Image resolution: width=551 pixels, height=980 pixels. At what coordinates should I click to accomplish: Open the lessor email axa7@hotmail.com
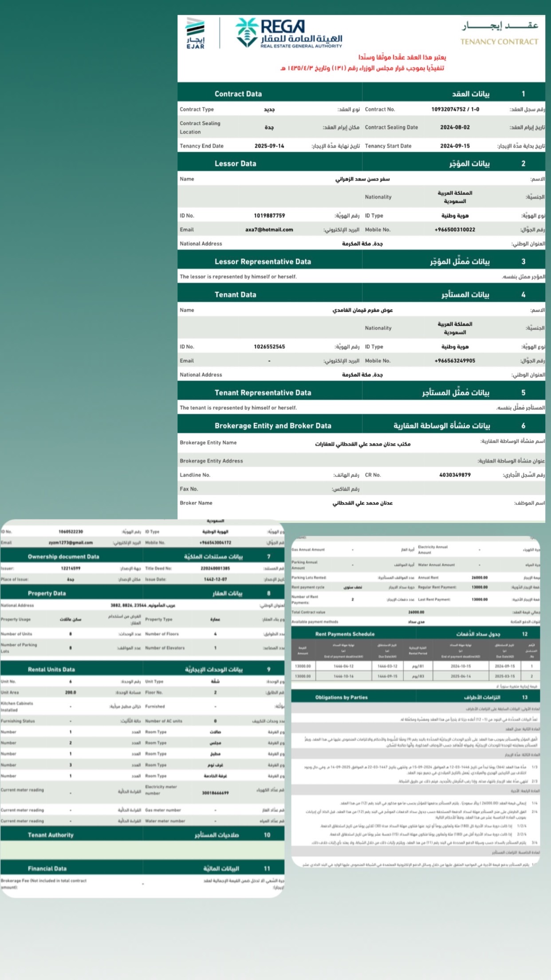269,229
